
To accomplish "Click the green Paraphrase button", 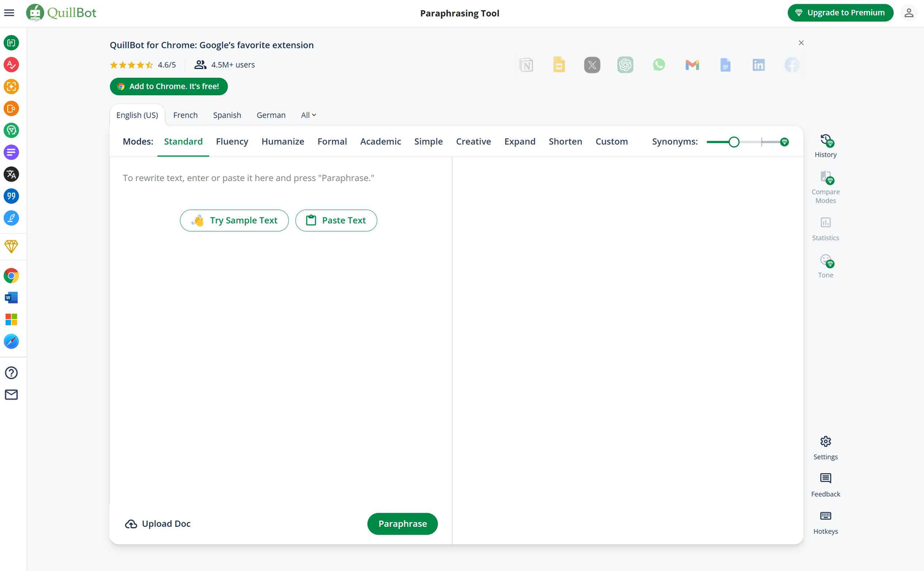I will pyautogui.click(x=402, y=524).
